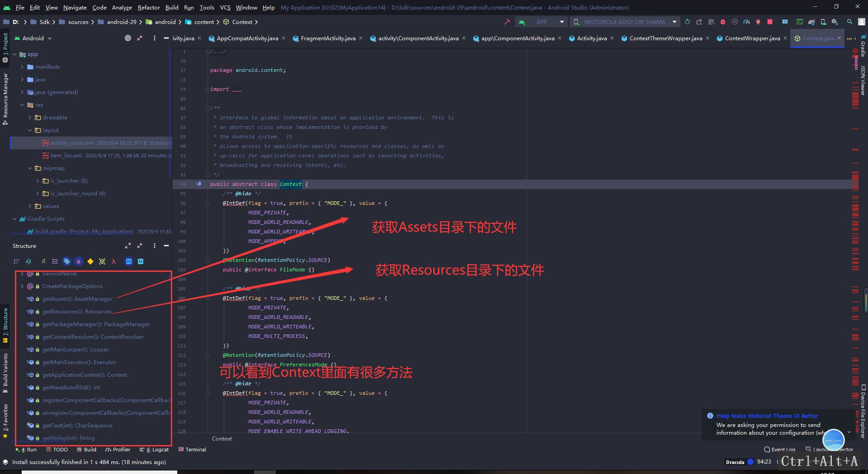Expand the CreatePackageOptions node in Structure

tap(22, 286)
